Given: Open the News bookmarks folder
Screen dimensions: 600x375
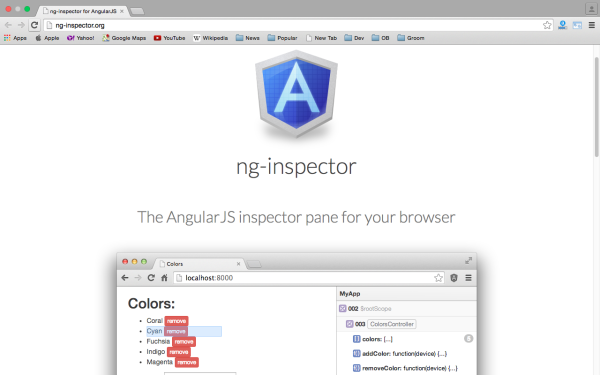Looking at the screenshot, I should pyautogui.click(x=248, y=38).
